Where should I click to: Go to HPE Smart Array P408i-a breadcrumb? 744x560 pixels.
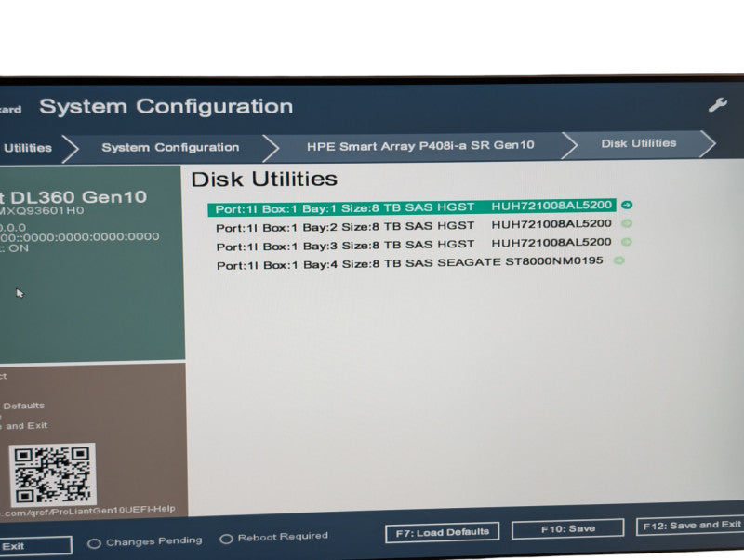pyautogui.click(x=420, y=146)
